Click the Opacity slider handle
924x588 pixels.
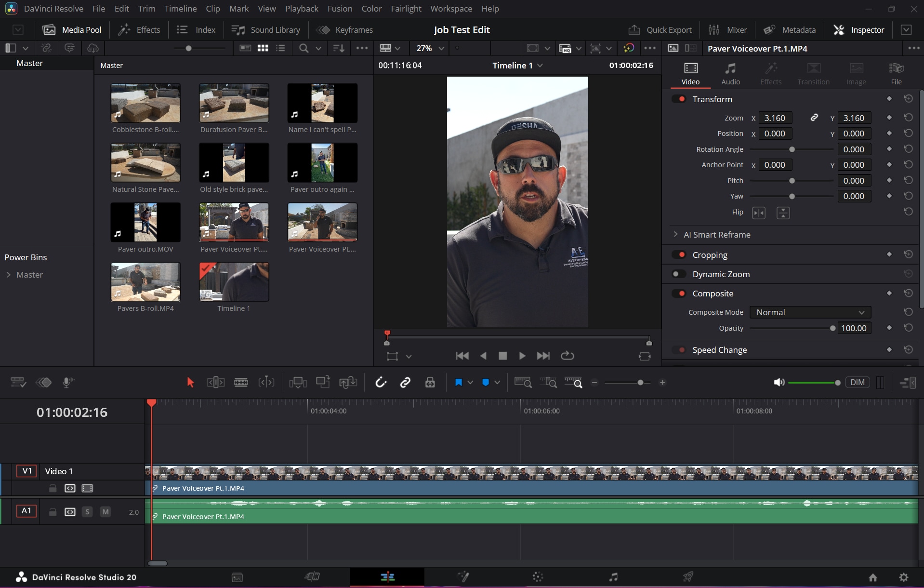[x=832, y=328]
